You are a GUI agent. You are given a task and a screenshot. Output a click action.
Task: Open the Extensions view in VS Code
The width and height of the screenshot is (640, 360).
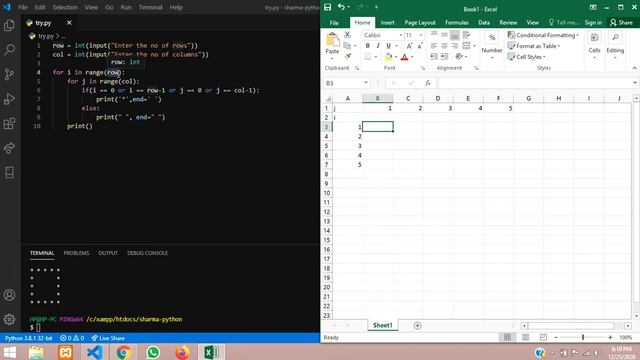pos(9,123)
